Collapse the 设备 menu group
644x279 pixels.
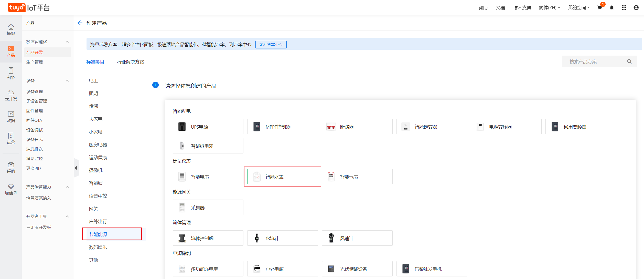click(x=67, y=80)
